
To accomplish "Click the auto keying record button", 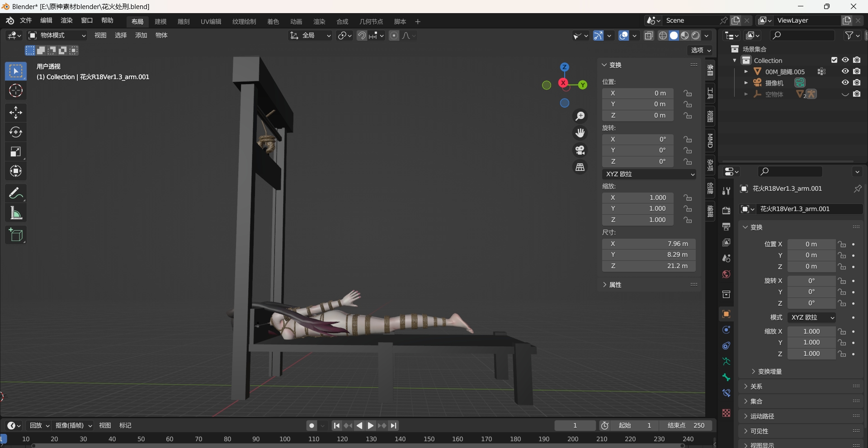I will [x=311, y=426].
